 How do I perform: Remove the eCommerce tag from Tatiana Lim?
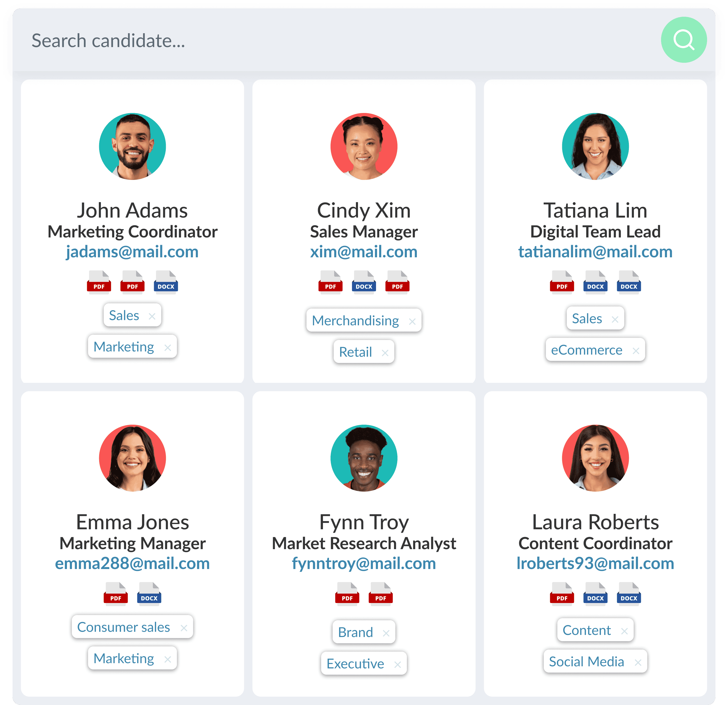(x=636, y=351)
